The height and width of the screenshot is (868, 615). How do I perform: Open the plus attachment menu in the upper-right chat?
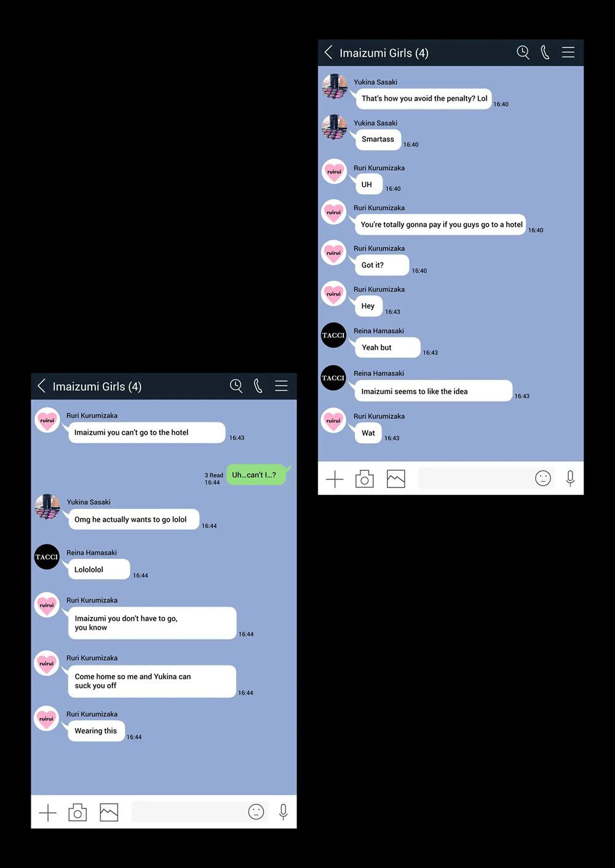(335, 479)
